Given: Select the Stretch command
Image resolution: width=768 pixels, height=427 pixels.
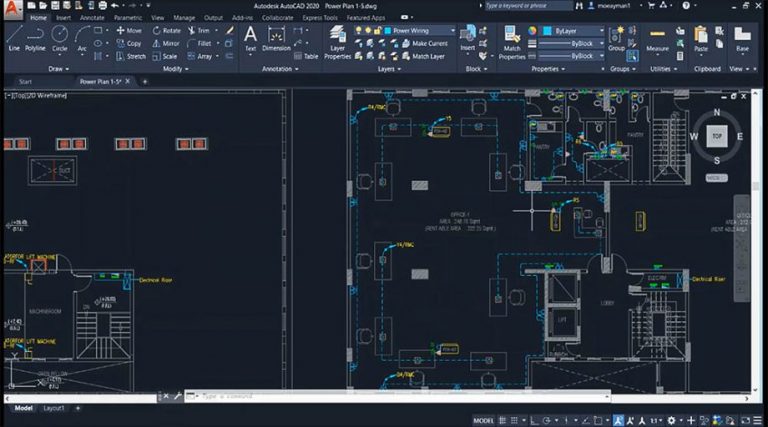Looking at the screenshot, I should pos(131,56).
